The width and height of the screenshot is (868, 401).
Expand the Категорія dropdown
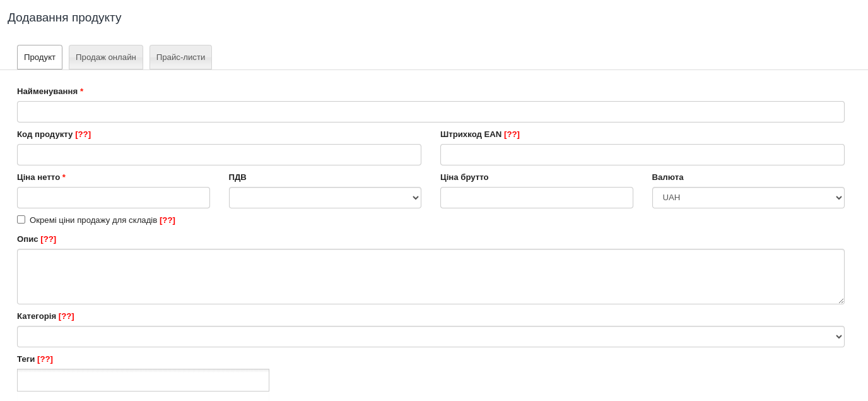click(430, 337)
